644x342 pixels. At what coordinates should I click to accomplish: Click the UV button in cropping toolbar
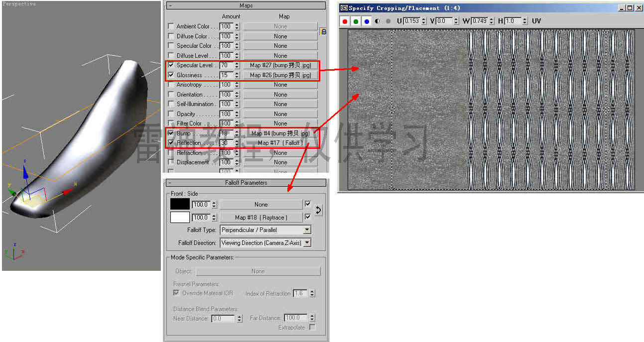(x=536, y=21)
